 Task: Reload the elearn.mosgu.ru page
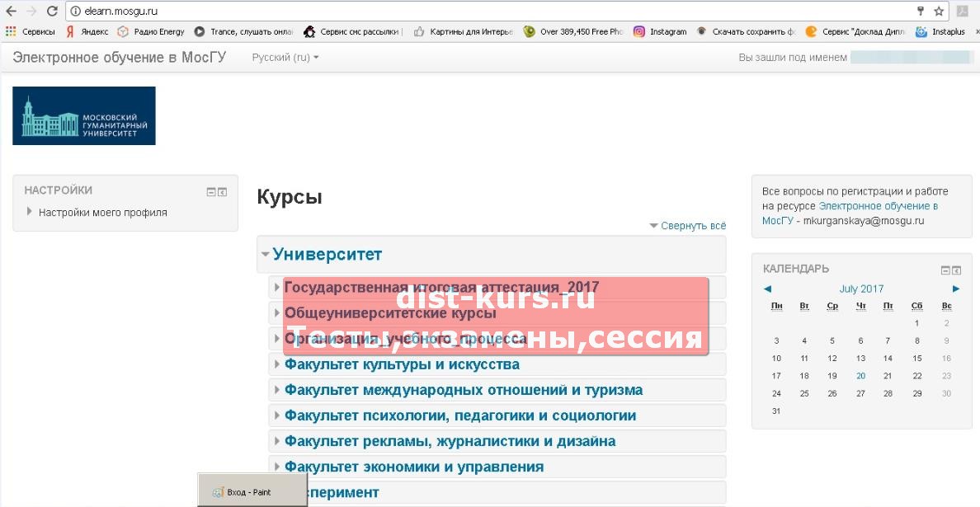(x=52, y=12)
